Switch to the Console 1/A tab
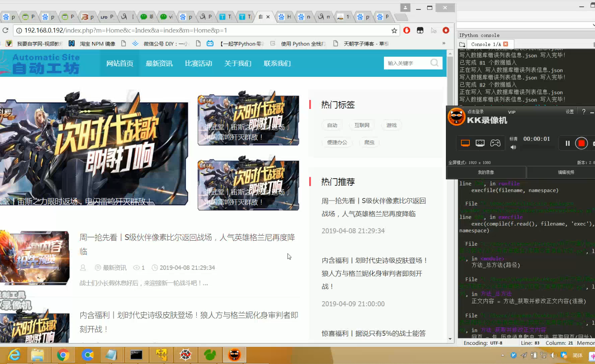 coord(486,44)
